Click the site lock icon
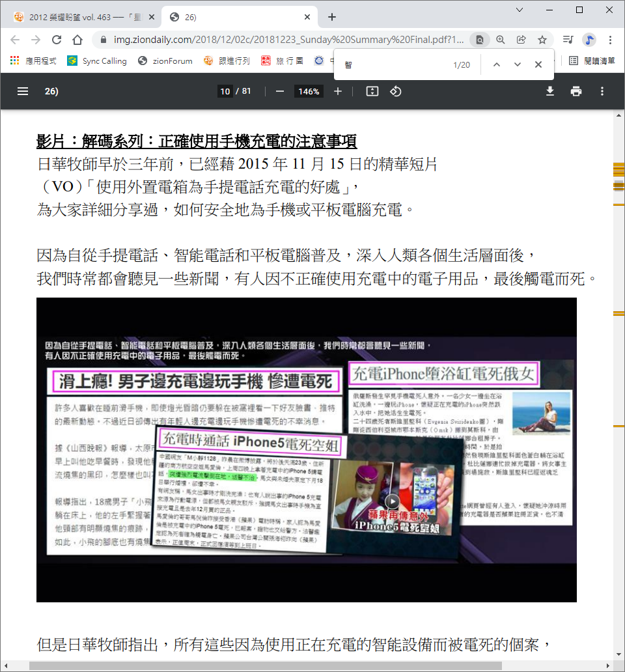This screenshot has width=625, height=672. point(103,40)
